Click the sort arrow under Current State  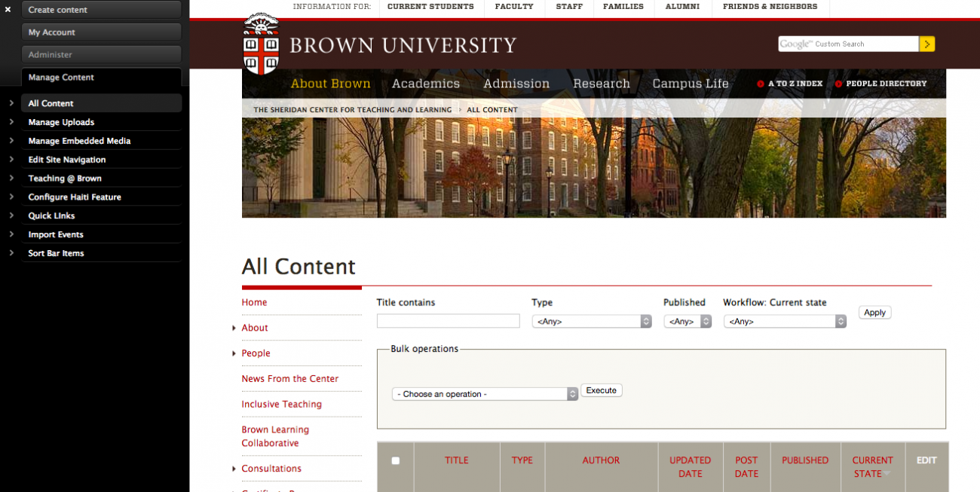pyautogui.click(x=887, y=474)
